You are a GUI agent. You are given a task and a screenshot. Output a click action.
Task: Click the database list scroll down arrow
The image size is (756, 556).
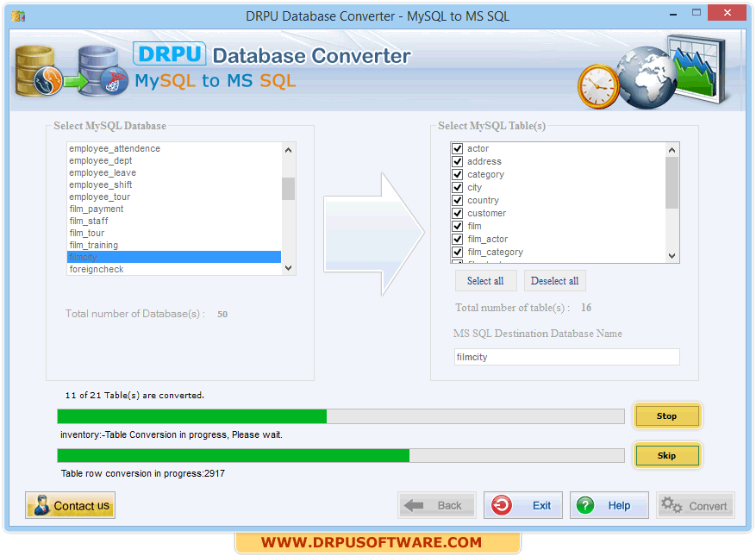[288, 268]
